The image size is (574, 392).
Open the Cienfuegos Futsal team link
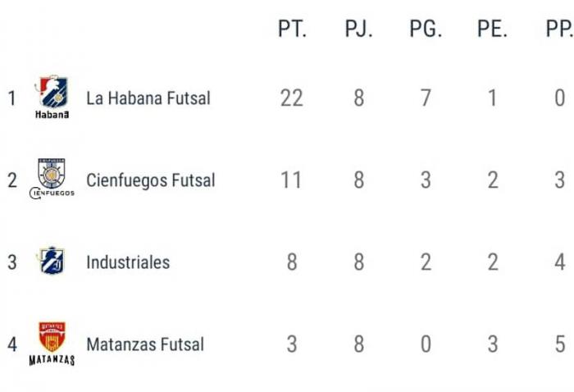(151, 180)
